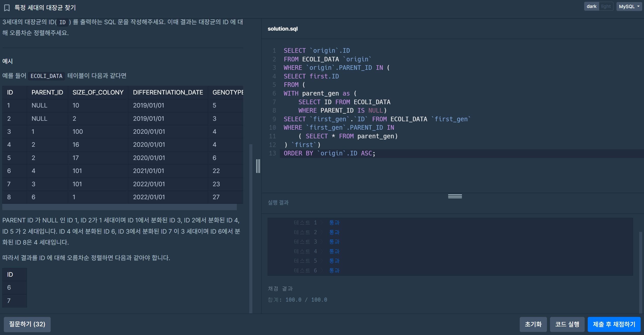Viewport: 644px width, 335px height.
Task: Click the vertical panel resize handle
Action: [258, 166]
